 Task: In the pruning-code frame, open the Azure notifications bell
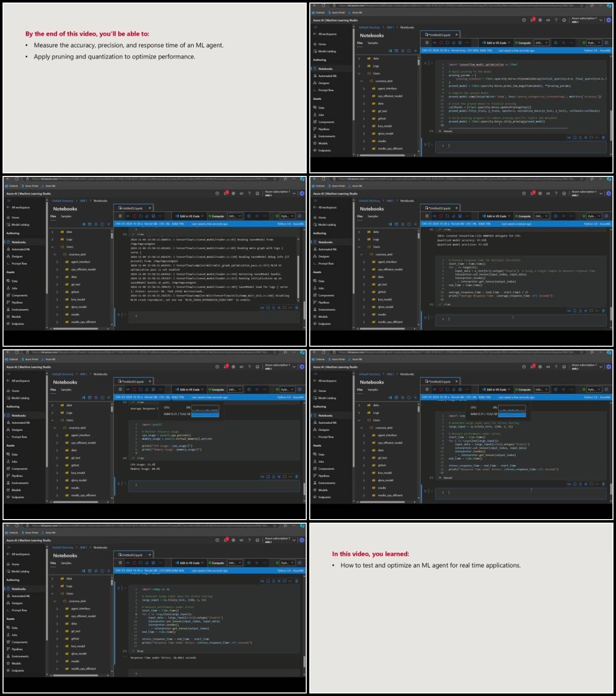(x=532, y=20)
